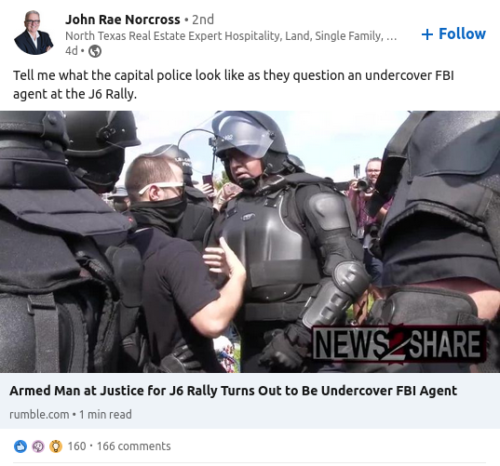Expand the truncated headline ellipsis
500x466 pixels.
(391, 36)
